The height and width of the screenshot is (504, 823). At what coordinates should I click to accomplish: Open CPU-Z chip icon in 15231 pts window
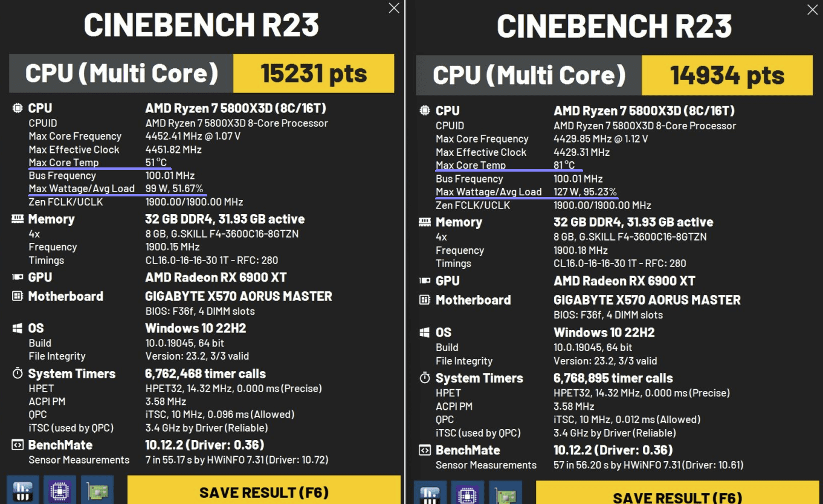(60, 491)
